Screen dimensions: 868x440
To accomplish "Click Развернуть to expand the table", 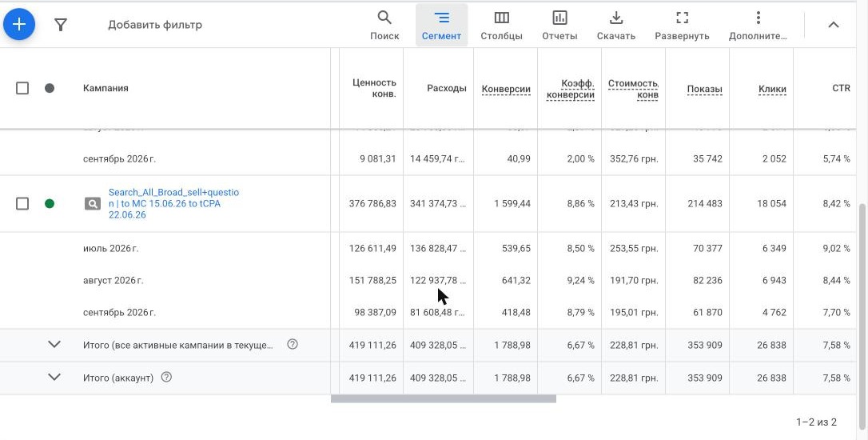I will pyautogui.click(x=682, y=25).
